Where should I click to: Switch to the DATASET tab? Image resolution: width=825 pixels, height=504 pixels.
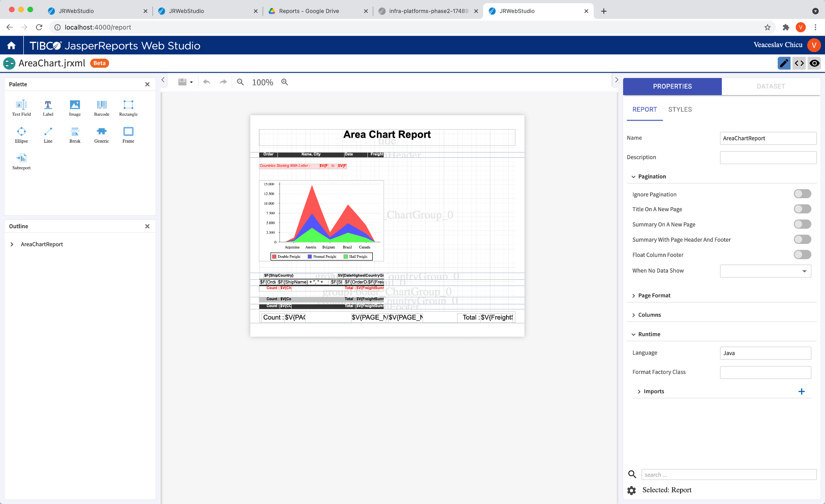(771, 86)
